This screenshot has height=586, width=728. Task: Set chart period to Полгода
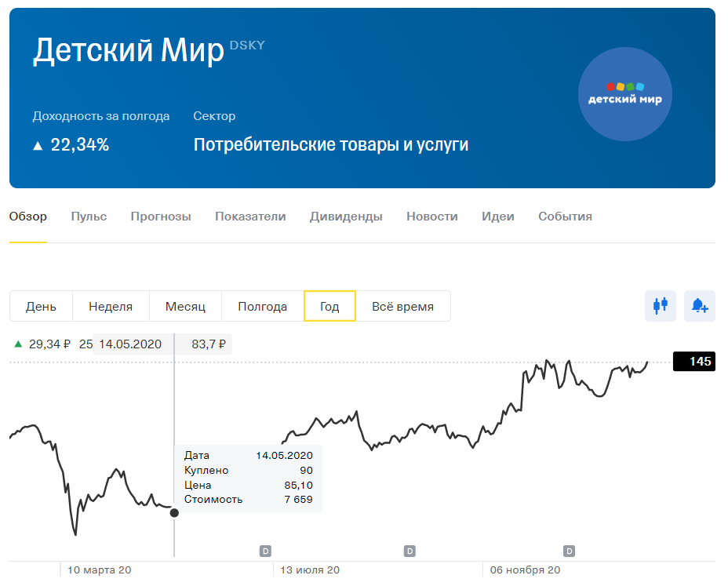(x=262, y=306)
